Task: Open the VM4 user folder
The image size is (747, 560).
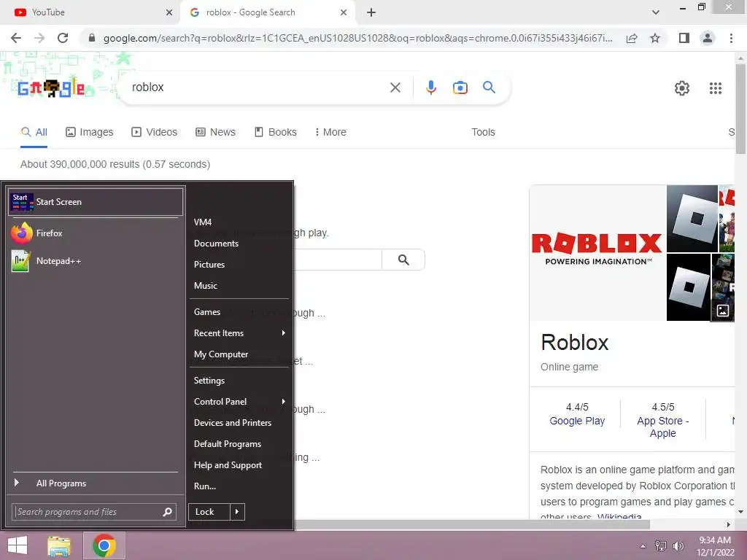Action: coord(239,222)
